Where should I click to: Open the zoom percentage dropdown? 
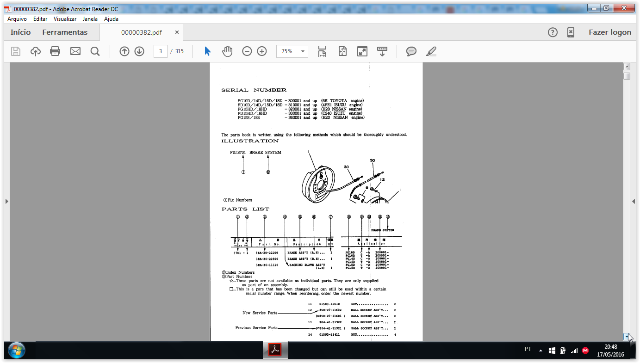[303, 51]
